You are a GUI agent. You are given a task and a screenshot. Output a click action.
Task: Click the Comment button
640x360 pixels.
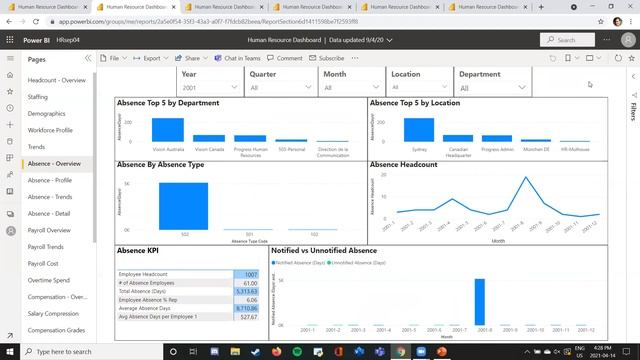(x=285, y=58)
